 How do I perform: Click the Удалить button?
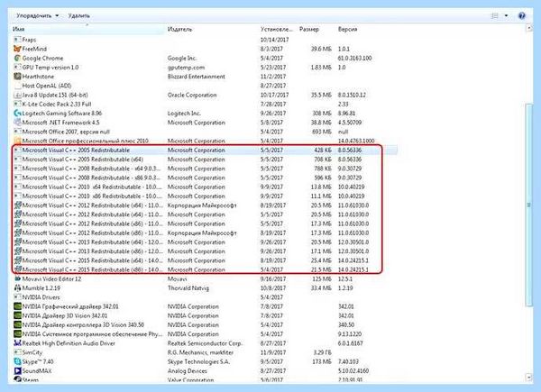(79, 16)
